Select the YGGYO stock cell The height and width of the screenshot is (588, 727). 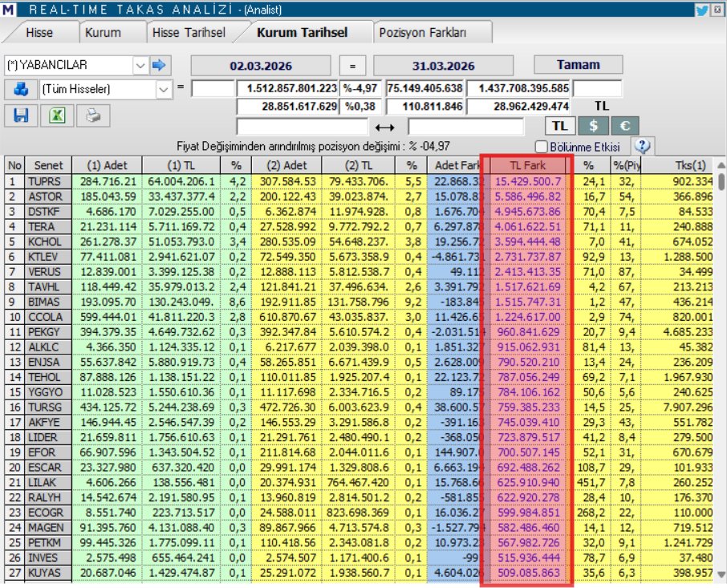tap(48, 392)
